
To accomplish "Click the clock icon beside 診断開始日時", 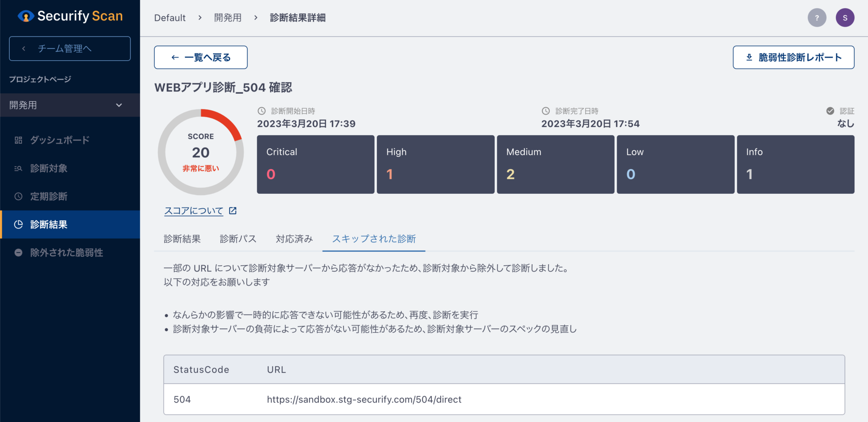I will [261, 111].
